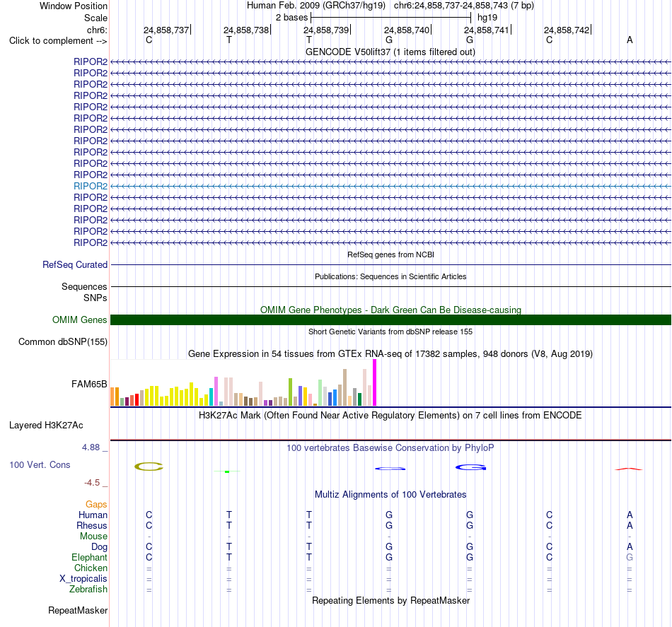Open 'Repeating Elements by RepeatMasker' track title
Viewport: 672px width, 627px height.
pos(390,600)
